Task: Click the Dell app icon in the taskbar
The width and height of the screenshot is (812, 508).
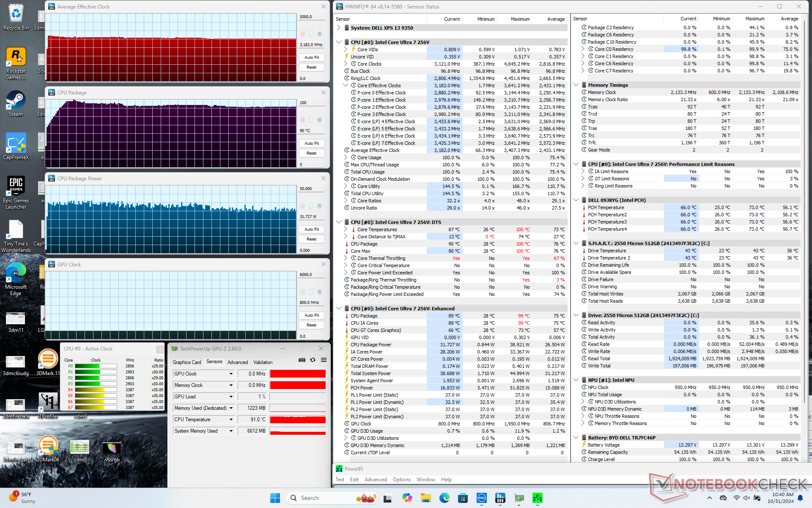Action: click(x=481, y=498)
